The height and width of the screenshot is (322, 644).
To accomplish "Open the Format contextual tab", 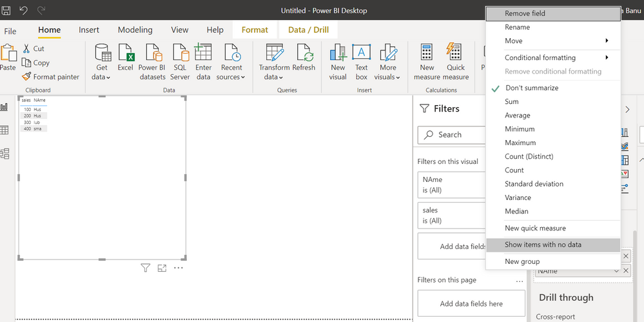I will (x=255, y=30).
